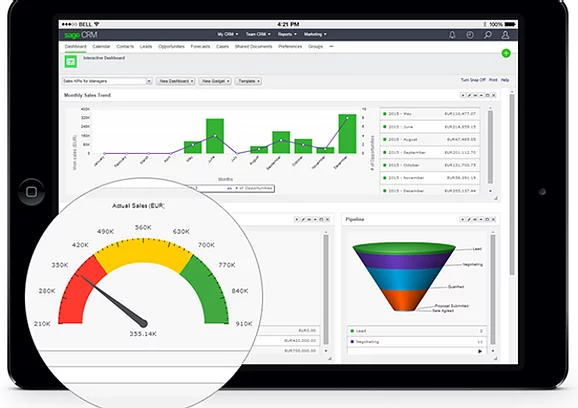Click the clock history icon
578x408 pixels.
click(x=470, y=35)
